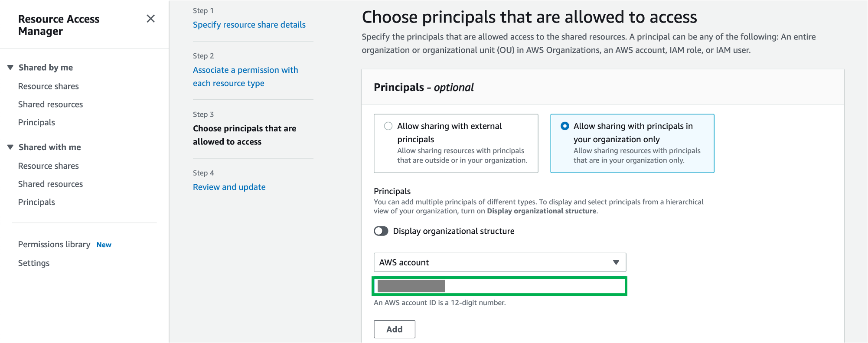Open Shared resources under Shared with me
The height and width of the screenshot is (343, 868).
pos(50,184)
